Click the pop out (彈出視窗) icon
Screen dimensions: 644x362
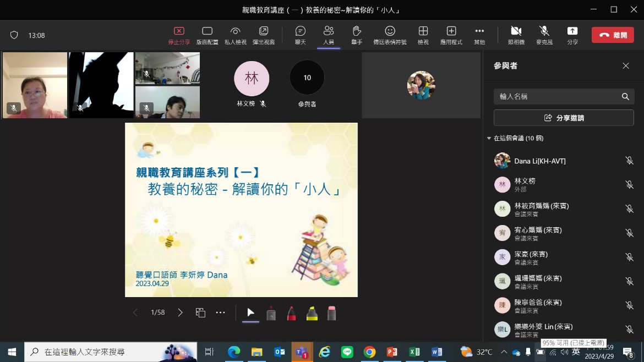tap(264, 34)
